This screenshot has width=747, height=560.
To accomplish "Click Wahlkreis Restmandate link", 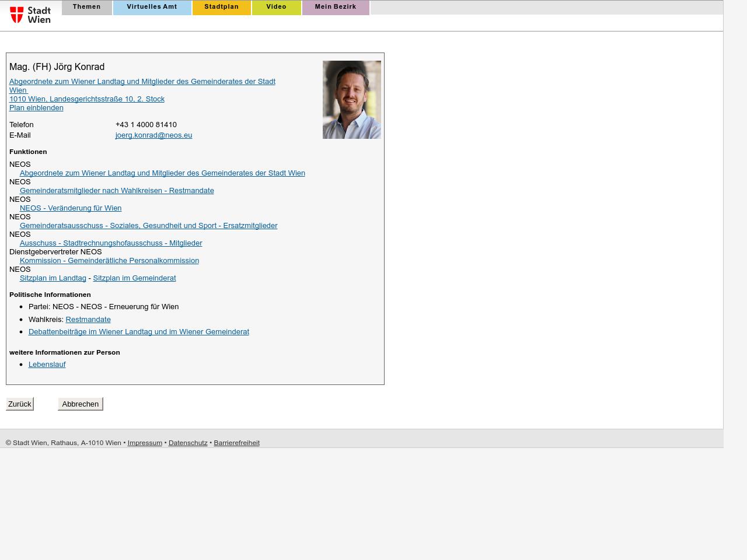I will coord(88,320).
